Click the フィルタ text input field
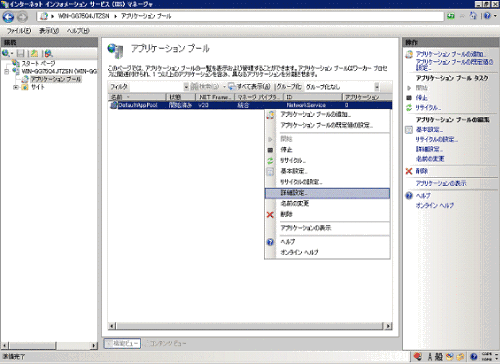This screenshot has height=364, width=500. (156, 87)
